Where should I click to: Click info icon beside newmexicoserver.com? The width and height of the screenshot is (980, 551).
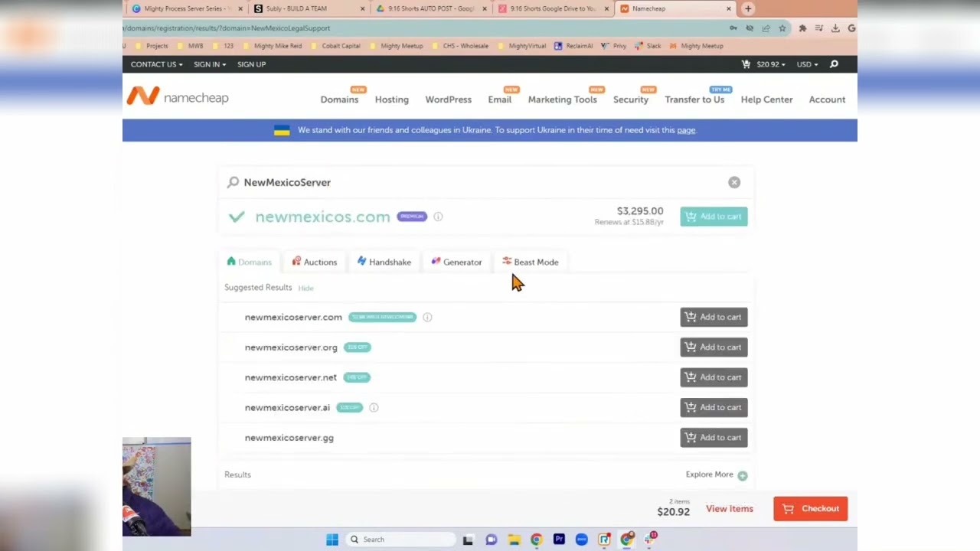[x=427, y=317]
